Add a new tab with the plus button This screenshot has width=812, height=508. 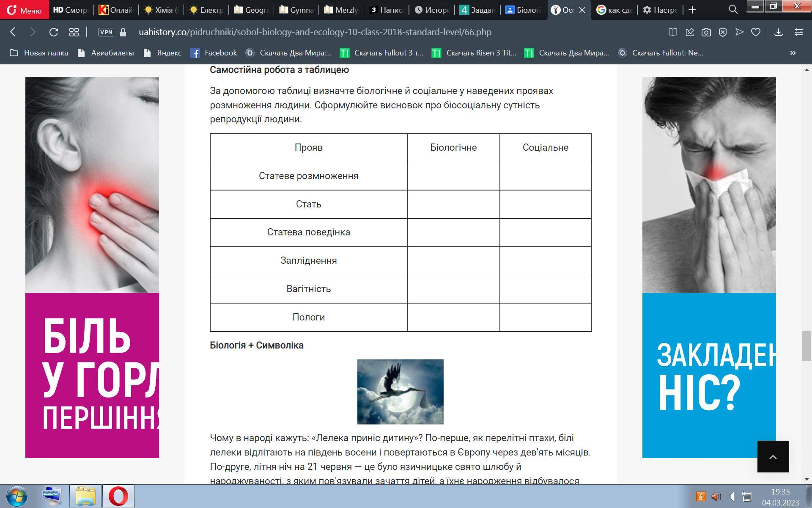(x=692, y=10)
